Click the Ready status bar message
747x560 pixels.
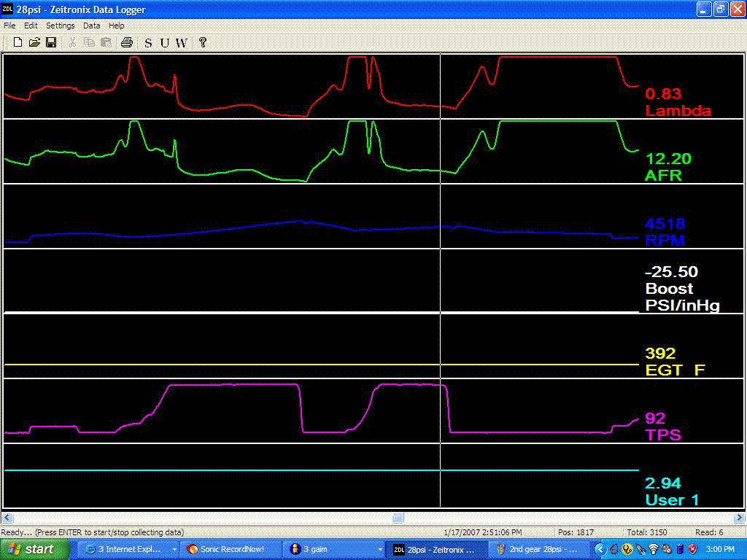tap(93, 532)
